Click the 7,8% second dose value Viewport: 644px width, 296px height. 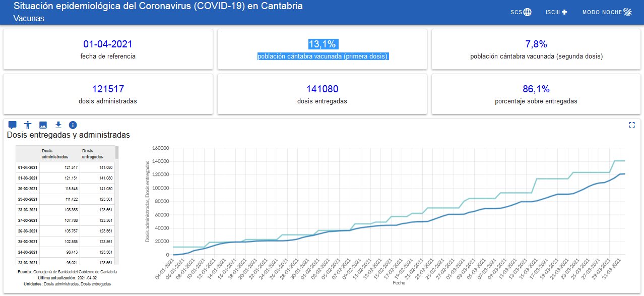click(536, 44)
